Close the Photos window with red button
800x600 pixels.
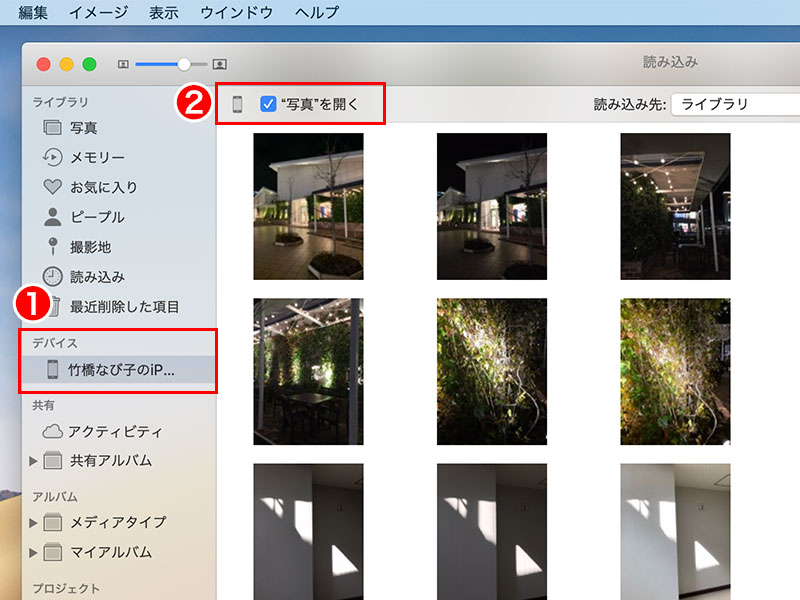pyautogui.click(x=43, y=64)
